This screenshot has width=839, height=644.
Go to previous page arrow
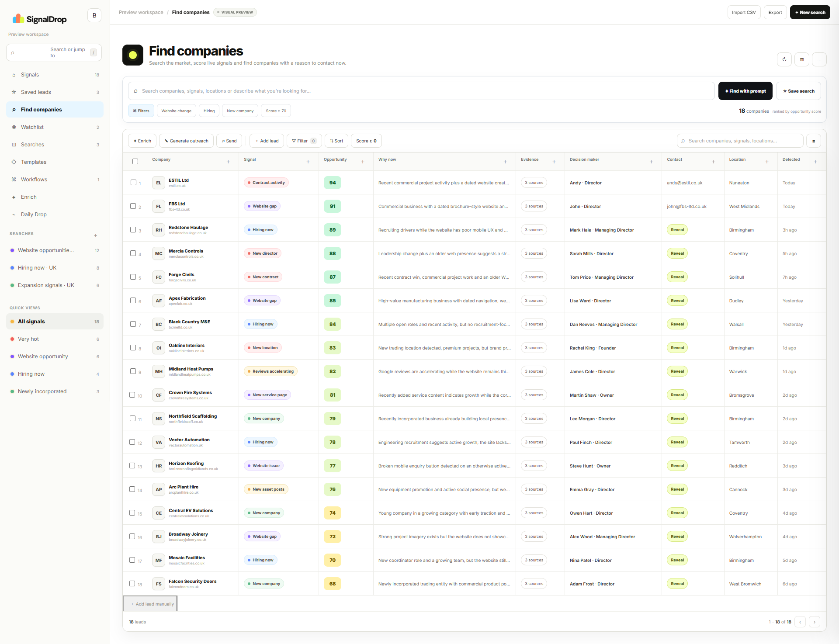click(800, 622)
